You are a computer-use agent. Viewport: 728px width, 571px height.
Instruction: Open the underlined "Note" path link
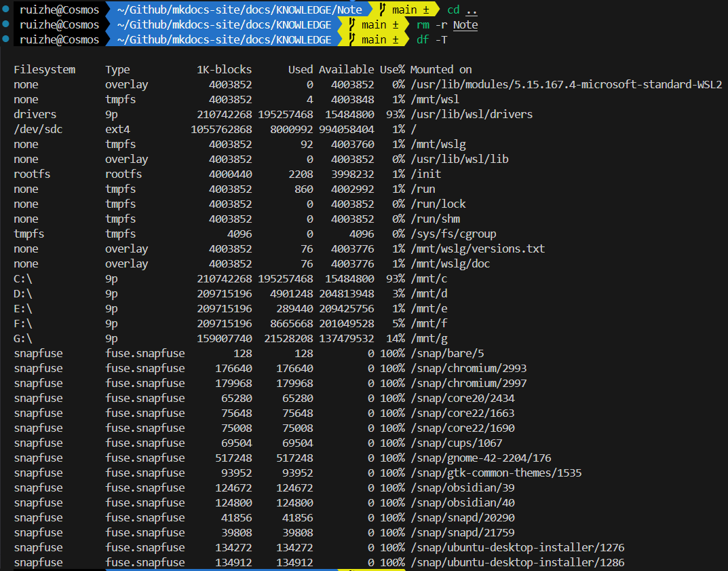[465, 25]
